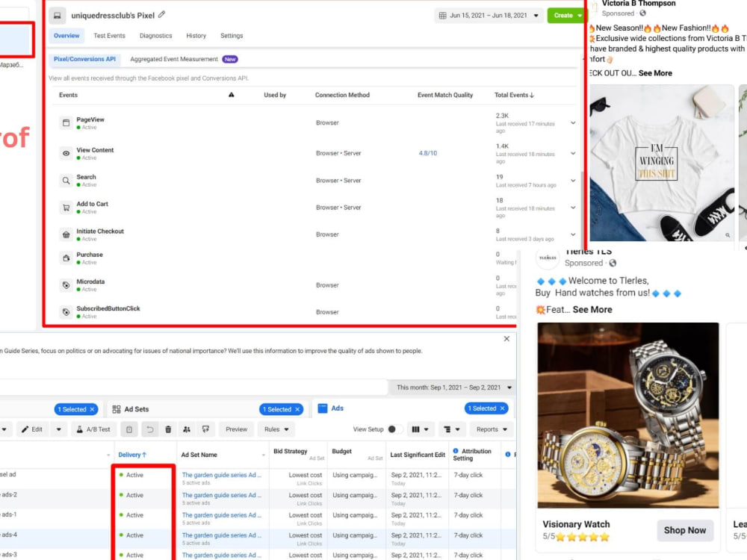747x560 pixels.
Task: Click the audience people icon in toolbar
Action: pos(187,429)
